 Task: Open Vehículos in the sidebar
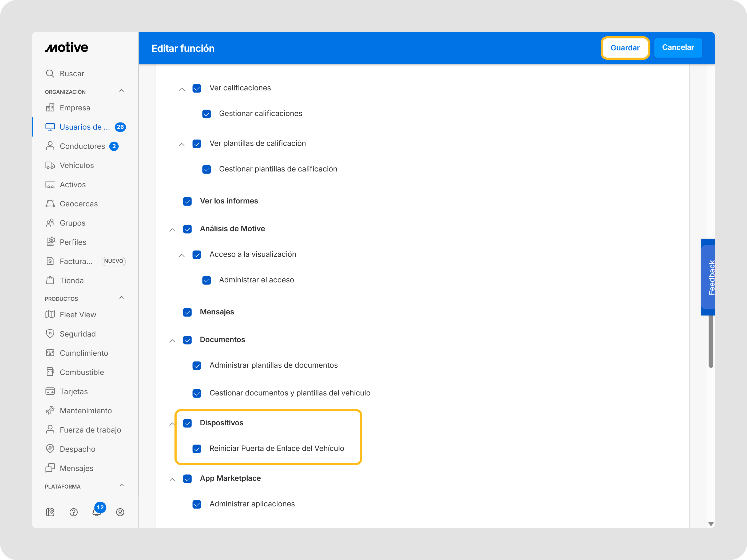point(77,165)
